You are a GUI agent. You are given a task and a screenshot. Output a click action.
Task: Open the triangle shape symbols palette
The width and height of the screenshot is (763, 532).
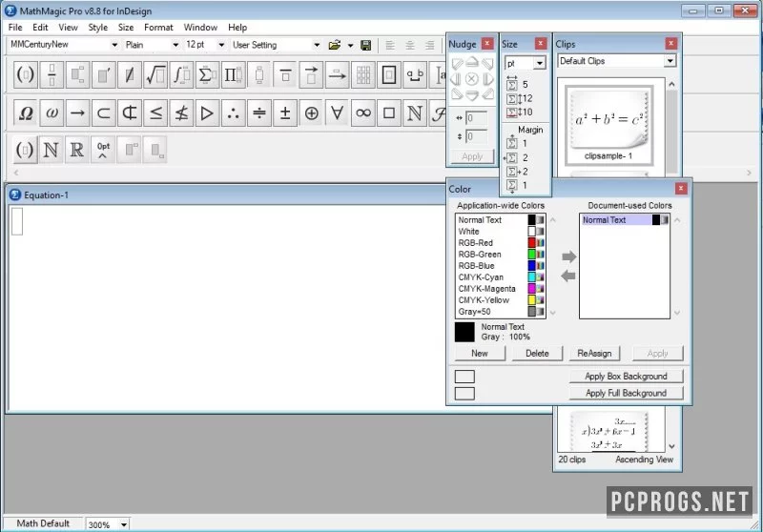[x=207, y=113]
